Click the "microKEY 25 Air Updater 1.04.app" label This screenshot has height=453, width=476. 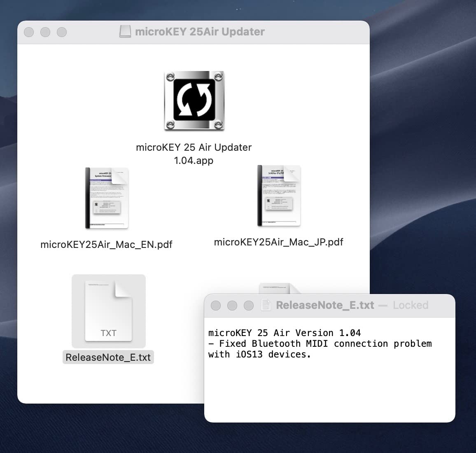click(x=194, y=154)
